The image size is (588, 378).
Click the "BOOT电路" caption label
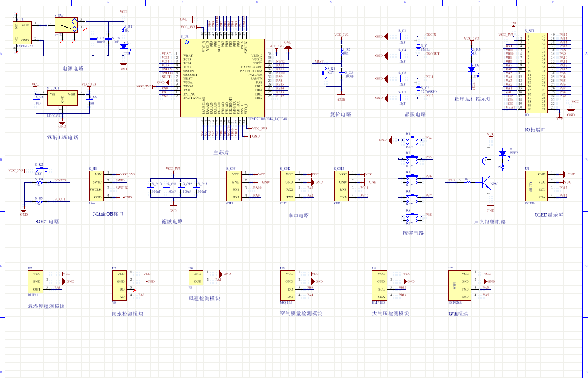pos(47,221)
